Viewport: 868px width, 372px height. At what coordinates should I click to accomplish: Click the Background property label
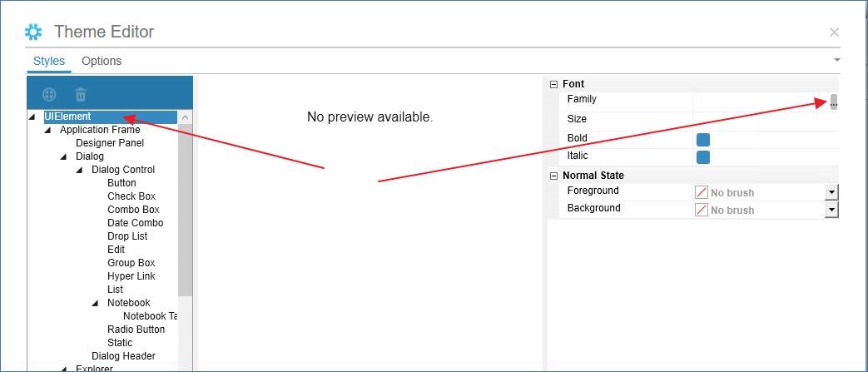click(593, 208)
